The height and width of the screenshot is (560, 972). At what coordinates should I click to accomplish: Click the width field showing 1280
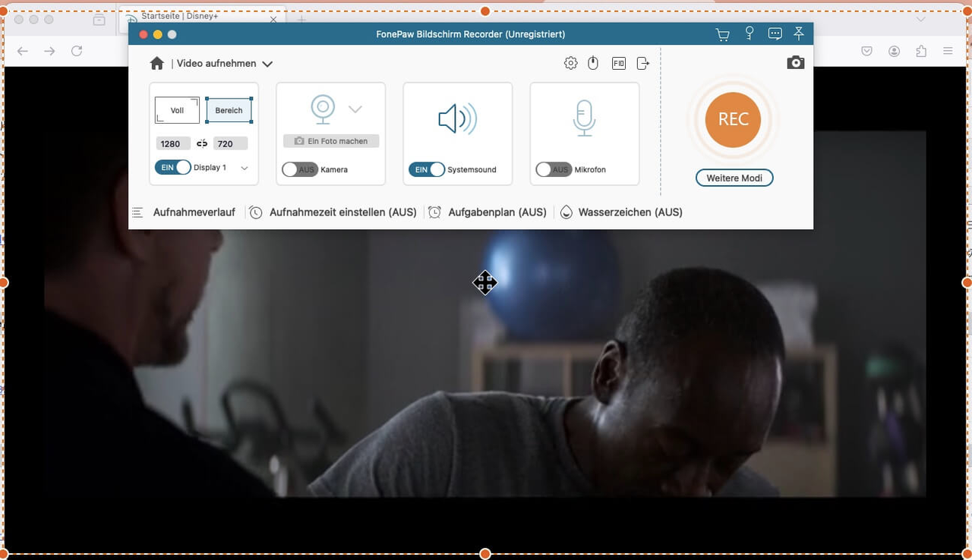[x=173, y=143]
